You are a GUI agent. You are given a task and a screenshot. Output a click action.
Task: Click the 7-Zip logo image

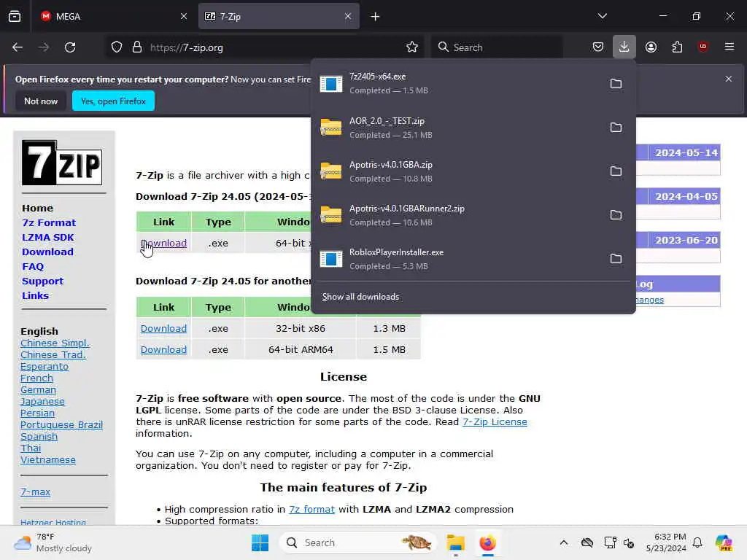click(x=62, y=163)
